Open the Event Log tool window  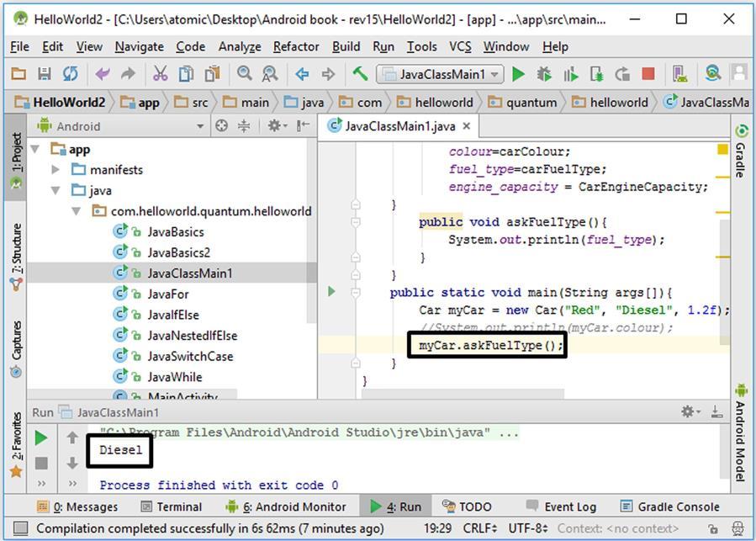click(x=561, y=507)
